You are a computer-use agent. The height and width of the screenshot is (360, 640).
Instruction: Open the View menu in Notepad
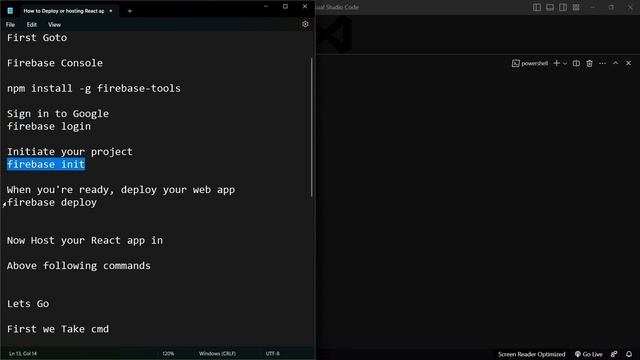pyautogui.click(x=54, y=25)
